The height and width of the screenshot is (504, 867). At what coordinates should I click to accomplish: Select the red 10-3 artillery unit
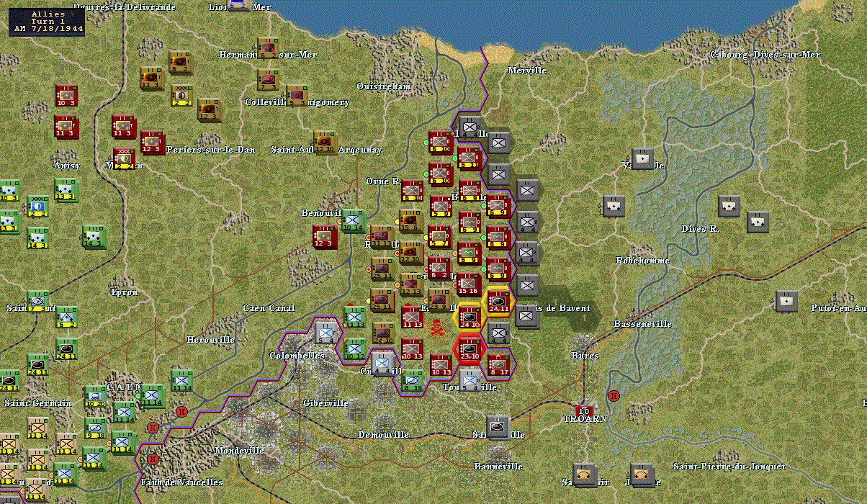point(66,96)
